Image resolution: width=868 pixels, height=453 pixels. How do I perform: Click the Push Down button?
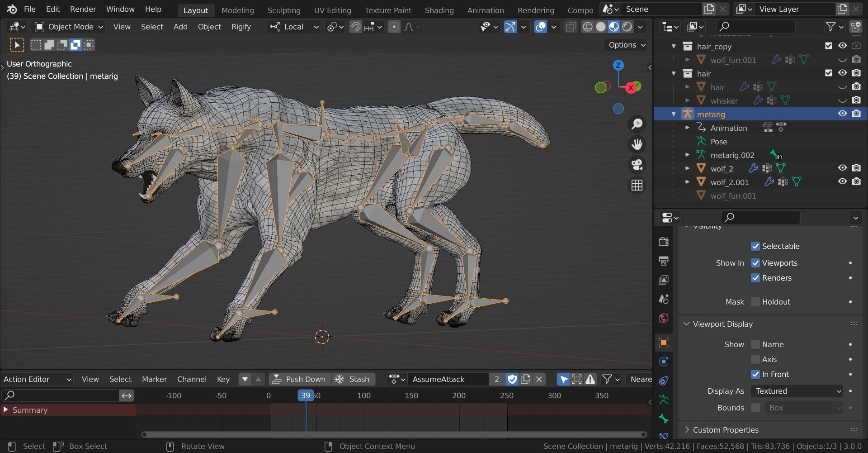pos(299,379)
